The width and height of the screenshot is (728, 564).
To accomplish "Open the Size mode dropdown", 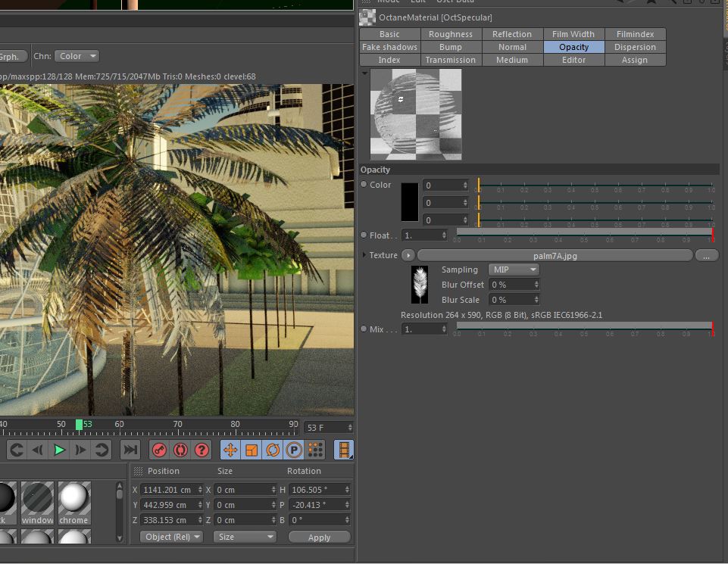I will point(245,537).
